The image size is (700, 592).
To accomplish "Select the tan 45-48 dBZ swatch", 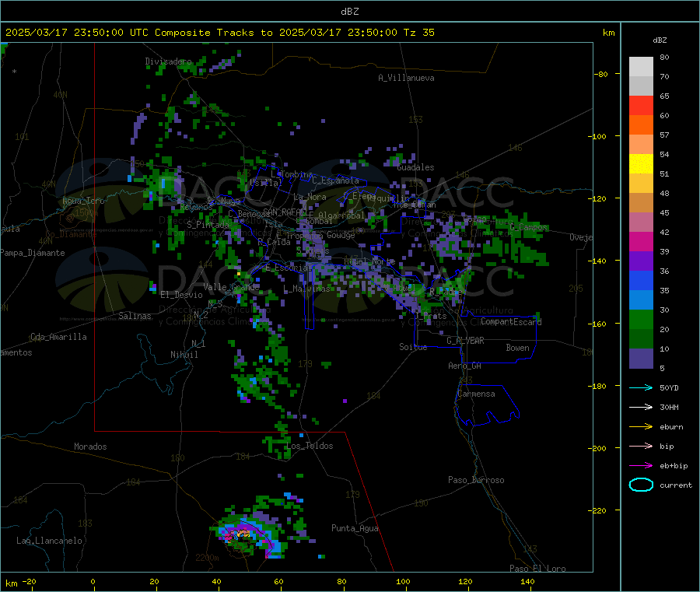I will tap(641, 203).
